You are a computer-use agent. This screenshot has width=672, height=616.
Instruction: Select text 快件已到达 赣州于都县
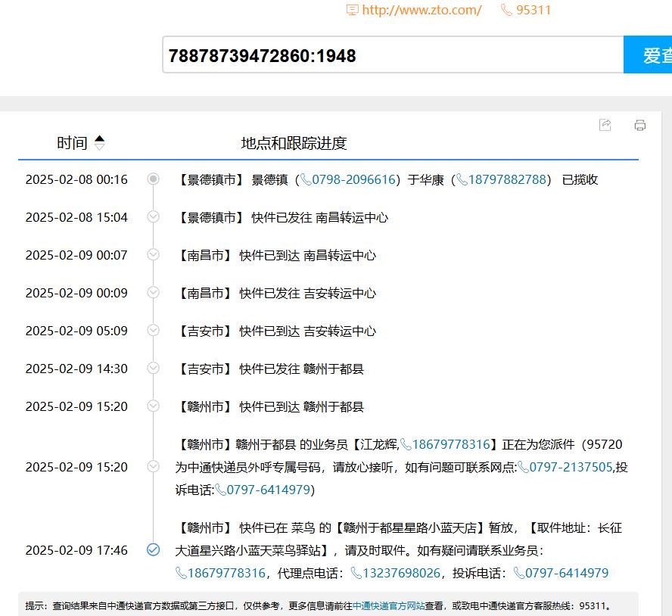pyautogui.click(x=302, y=406)
